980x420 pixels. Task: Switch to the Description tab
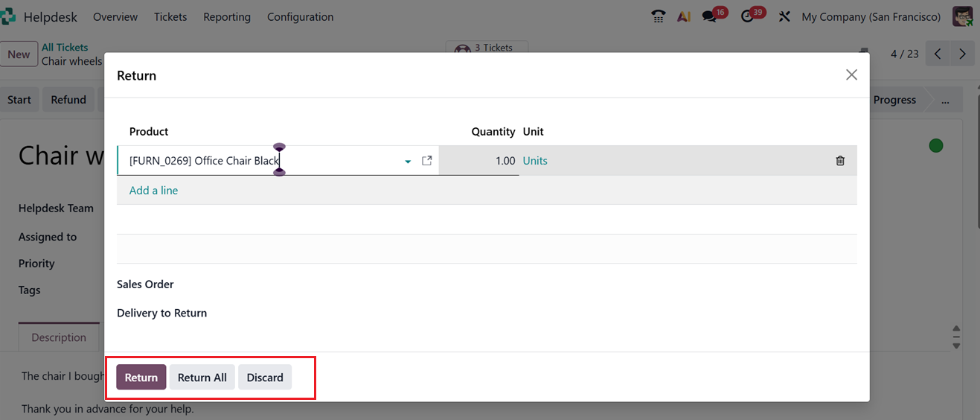[x=59, y=337]
